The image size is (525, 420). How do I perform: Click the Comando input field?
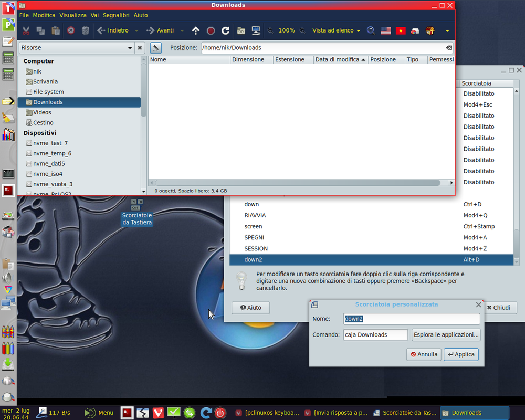[375, 334]
